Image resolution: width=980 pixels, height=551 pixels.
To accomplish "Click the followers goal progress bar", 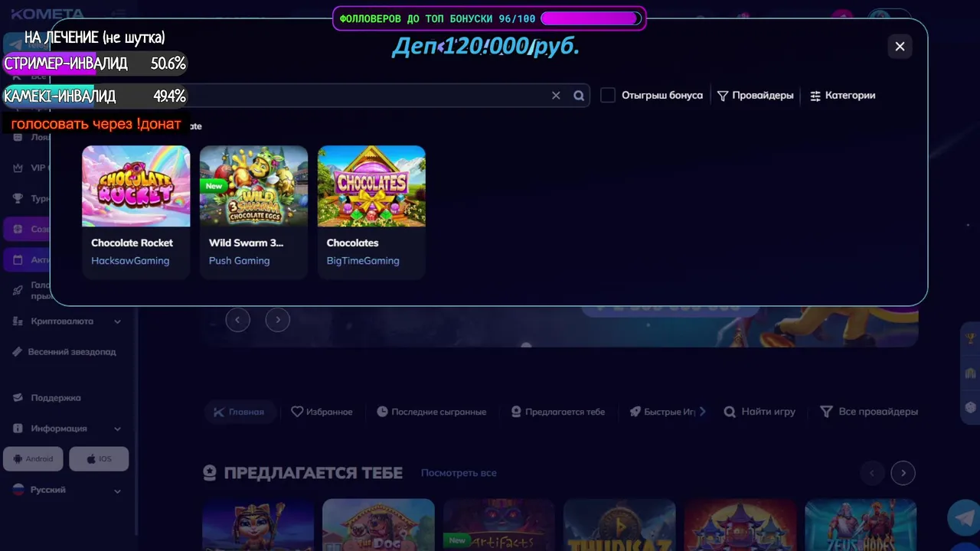I will tap(590, 18).
